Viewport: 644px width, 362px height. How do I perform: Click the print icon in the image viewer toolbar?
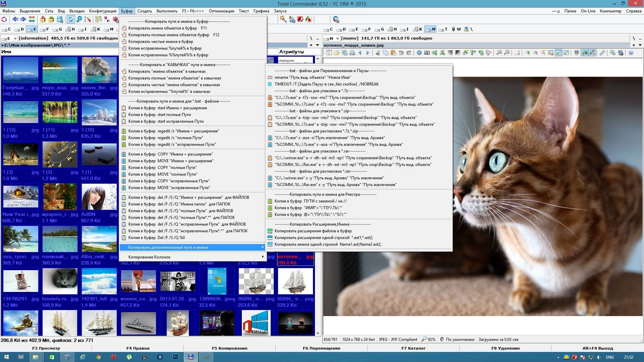pyautogui.click(x=352, y=53)
